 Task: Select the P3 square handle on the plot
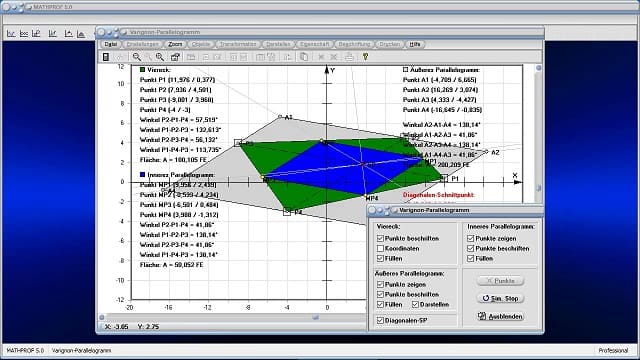coord(238,143)
